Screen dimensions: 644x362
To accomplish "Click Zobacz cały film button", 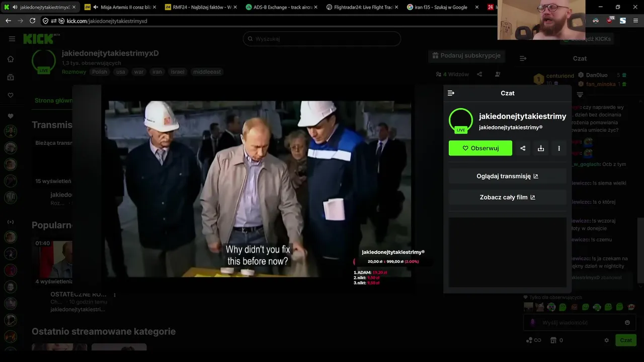I will click(x=507, y=198).
